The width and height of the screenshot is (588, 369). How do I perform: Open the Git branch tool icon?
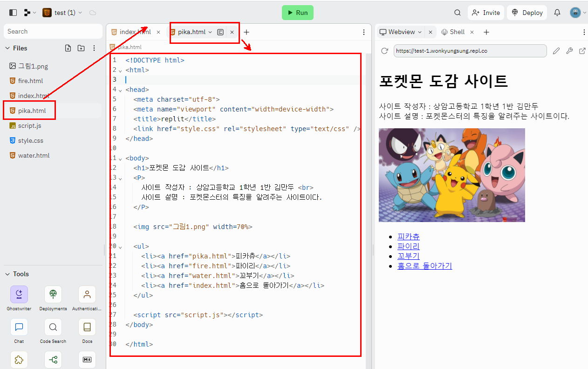(x=53, y=360)
